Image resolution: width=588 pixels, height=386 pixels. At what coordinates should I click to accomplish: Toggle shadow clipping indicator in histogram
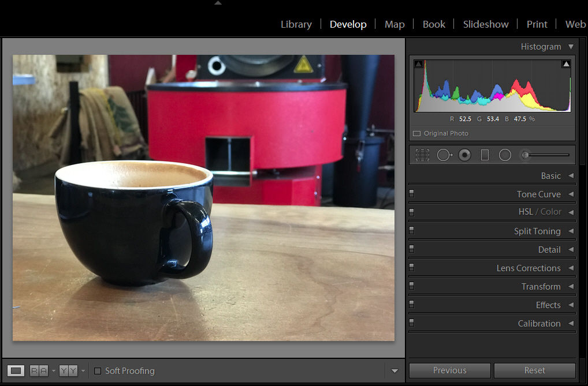click(x=419, y=63)
